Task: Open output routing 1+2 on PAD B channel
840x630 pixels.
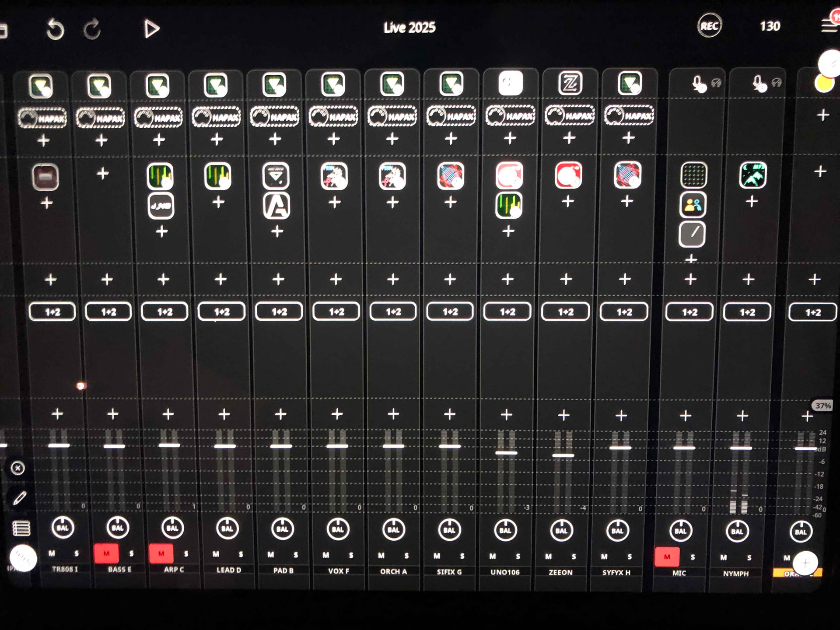Action: 279,312
